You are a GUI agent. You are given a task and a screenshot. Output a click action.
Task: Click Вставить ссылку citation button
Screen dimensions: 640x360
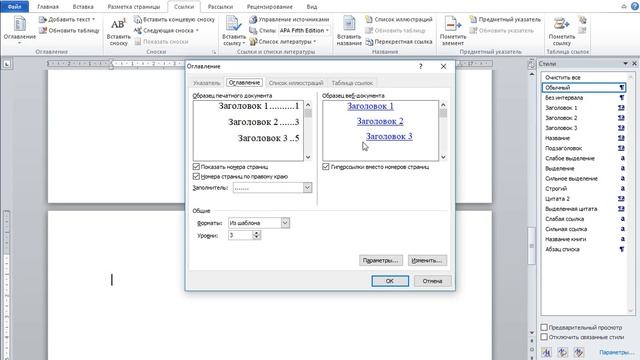(x=234, y=31)
